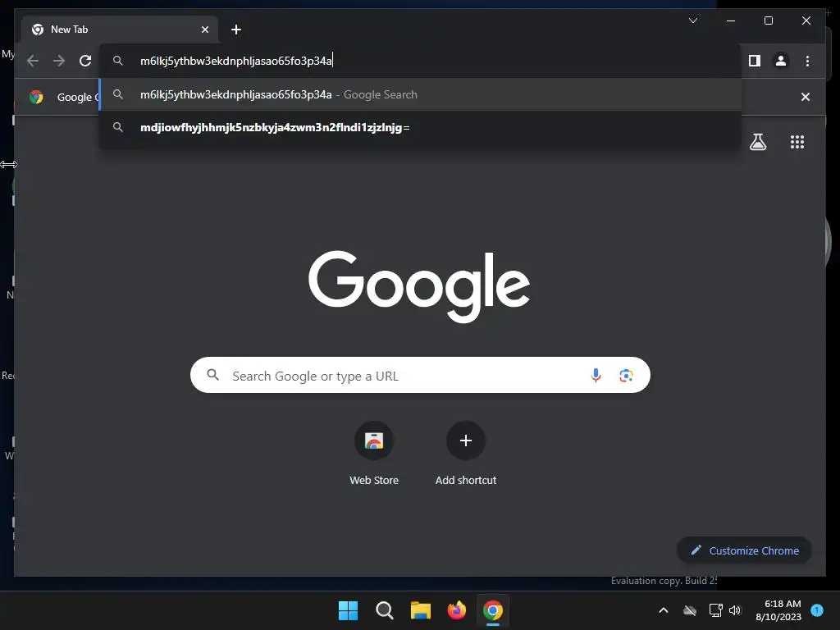Search by image with Google Lens

click(626, 376)
